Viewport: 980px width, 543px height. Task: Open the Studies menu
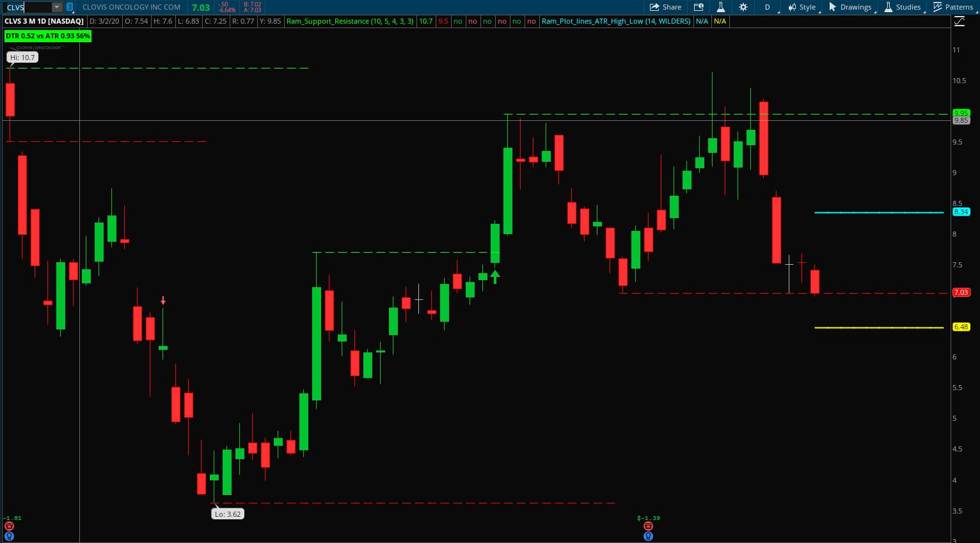tap(902, 7)
